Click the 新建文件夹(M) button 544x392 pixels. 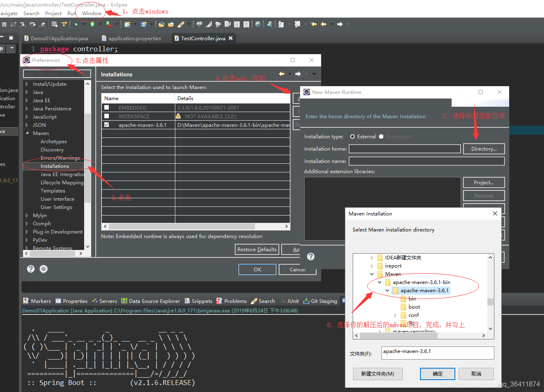point(378,374)
